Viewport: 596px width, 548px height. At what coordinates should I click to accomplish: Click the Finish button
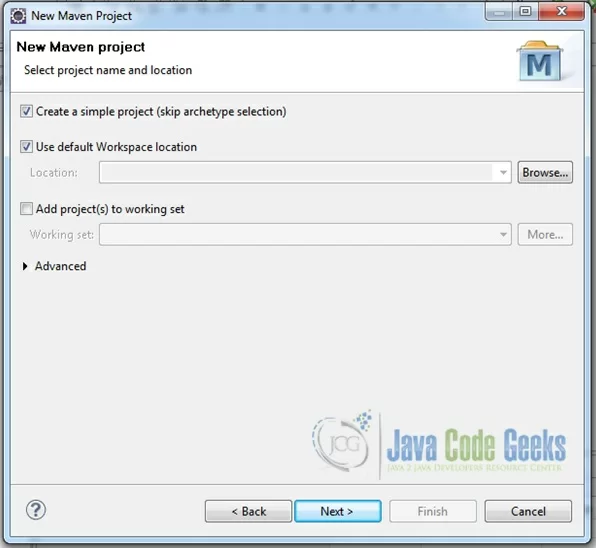(x=433, y=511)
